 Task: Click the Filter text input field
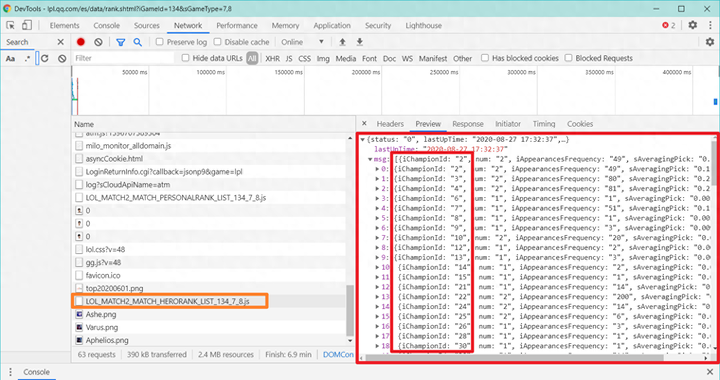click(x=123, y=58)
